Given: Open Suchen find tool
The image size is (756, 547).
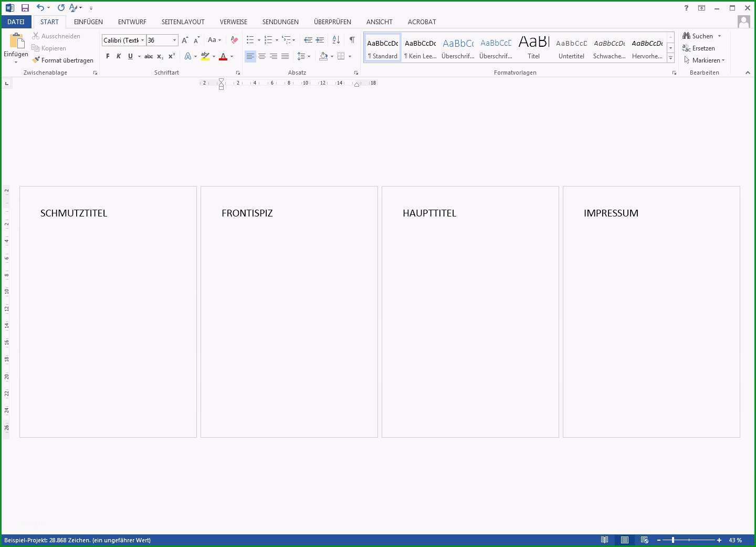Looking at the screenshot, I should (x=698, y=36).
